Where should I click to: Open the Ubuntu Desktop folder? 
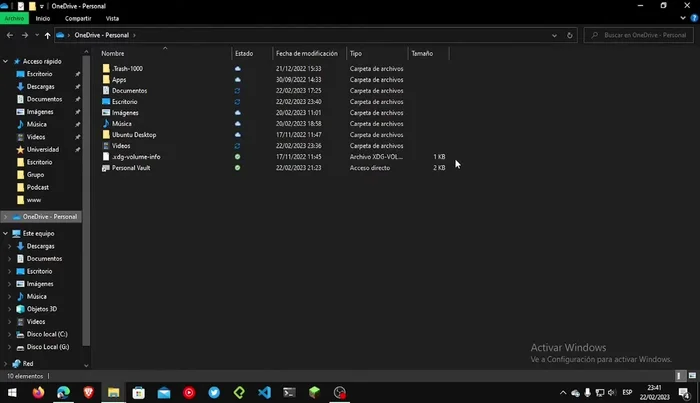(134, 135)
